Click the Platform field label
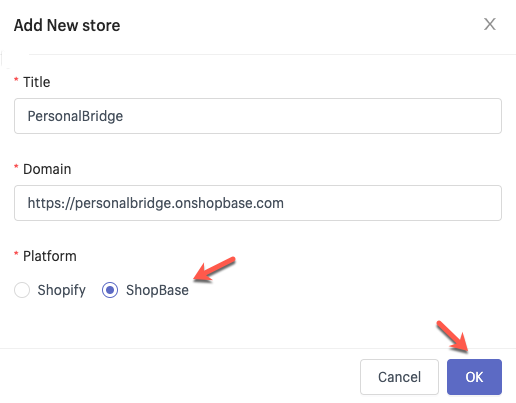 pos(50,256)
